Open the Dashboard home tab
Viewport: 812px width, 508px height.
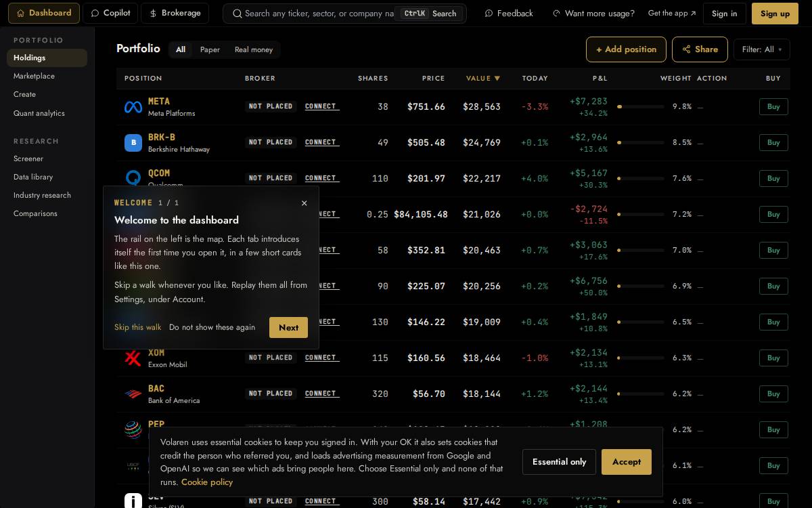(44, 13)
